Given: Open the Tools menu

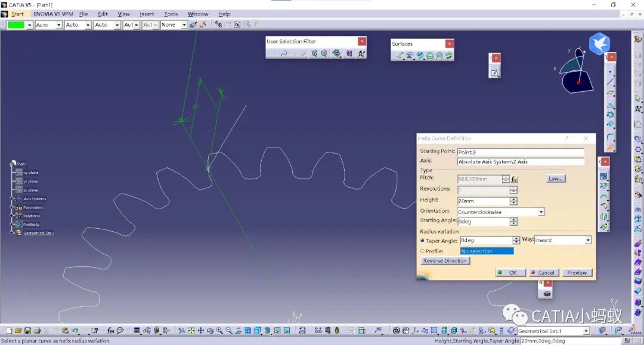Looking at the screenshot, I should pyautogui.click(x=171, y=14).
